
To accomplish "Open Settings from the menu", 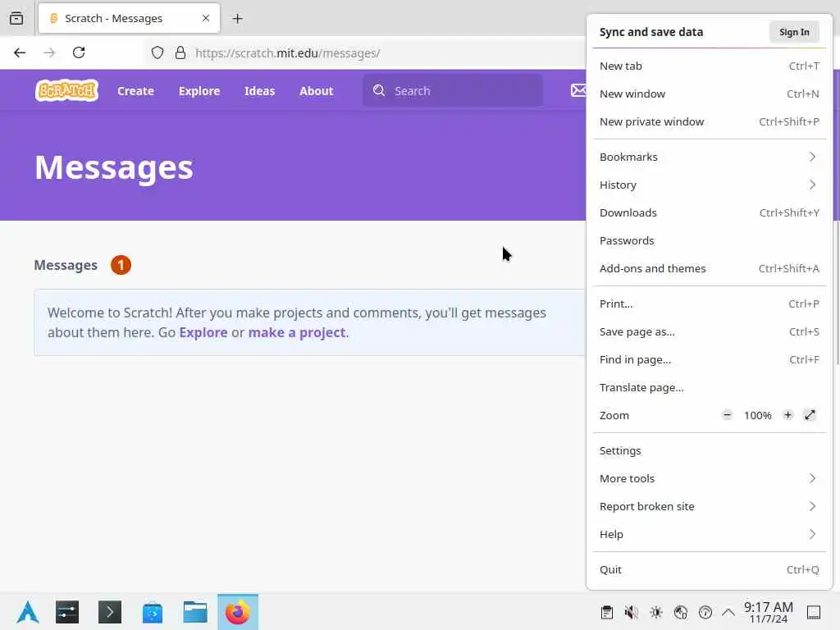I will coord(710,450).
